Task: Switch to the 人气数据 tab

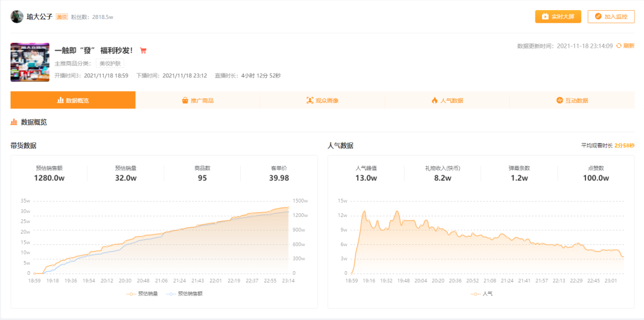Action: (x=447, y=100)
